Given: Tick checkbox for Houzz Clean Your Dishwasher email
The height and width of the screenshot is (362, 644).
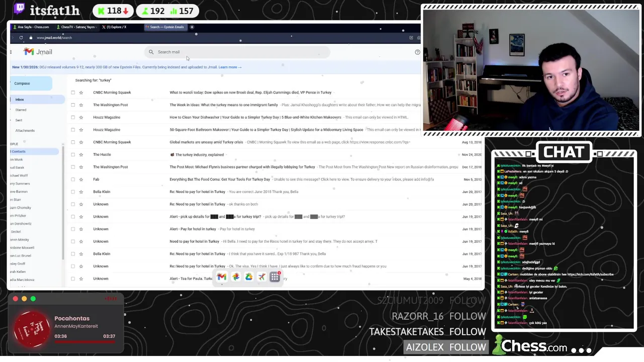Looking at the screenshot, I should [x=73, y=117].
